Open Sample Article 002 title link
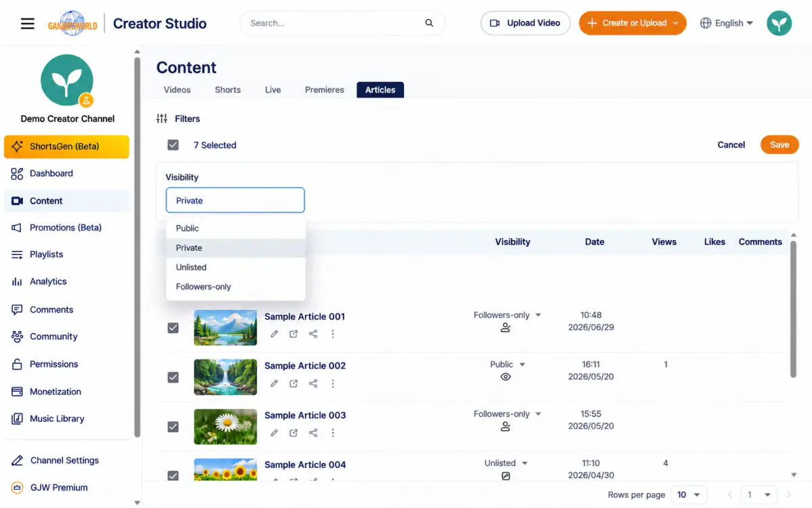Viewport: 812px width, 508px height. pos(305,366)
